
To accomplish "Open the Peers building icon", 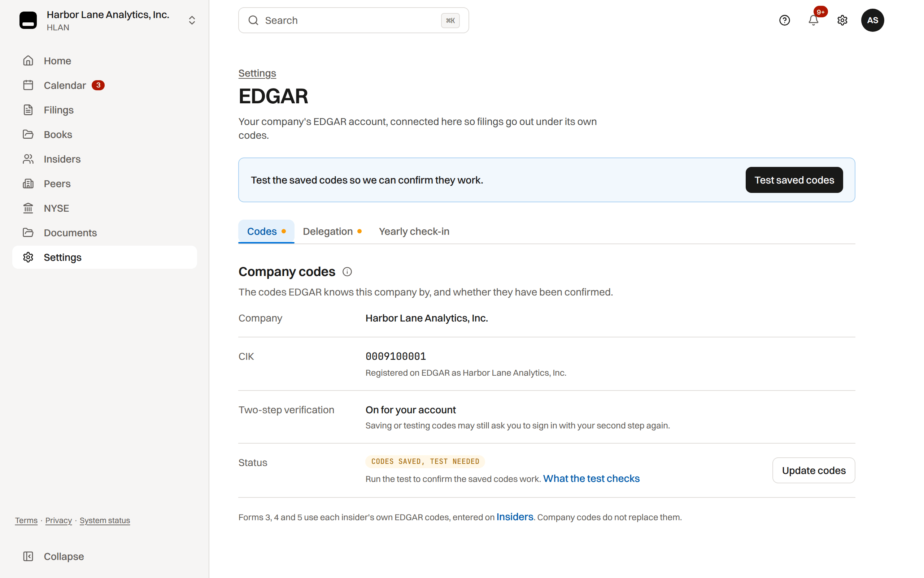I will pyautogui.click(x=28, y=184).
